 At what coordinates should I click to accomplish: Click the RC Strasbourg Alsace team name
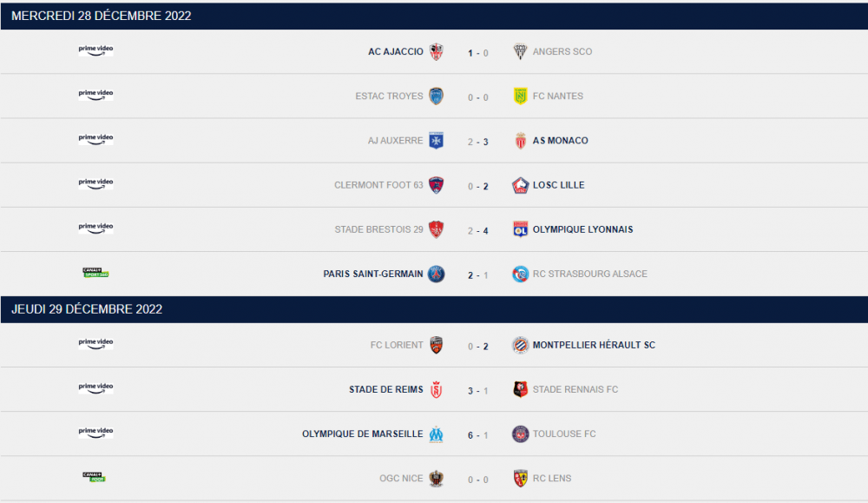(589, 274)
